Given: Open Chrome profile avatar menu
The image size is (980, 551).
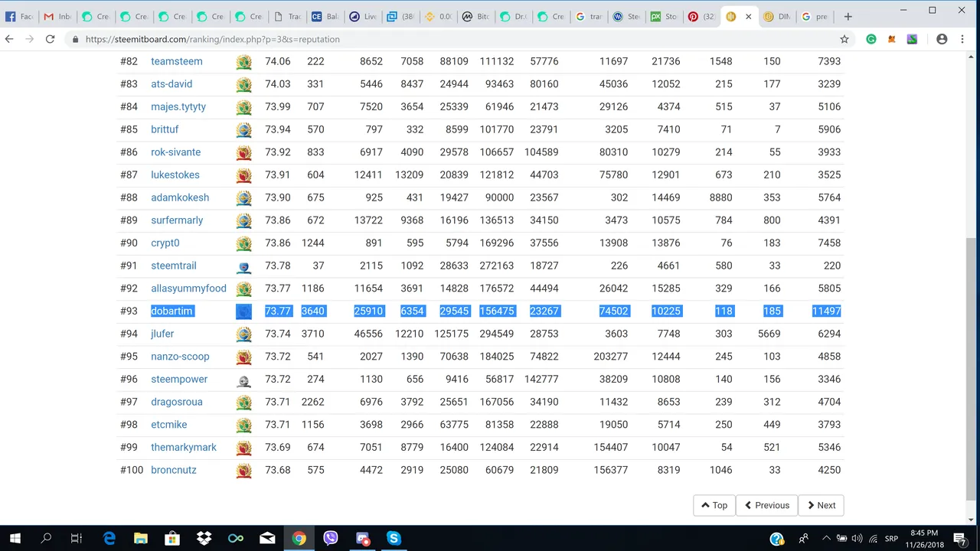Looking at the screenshot, I should pos(942,39).
